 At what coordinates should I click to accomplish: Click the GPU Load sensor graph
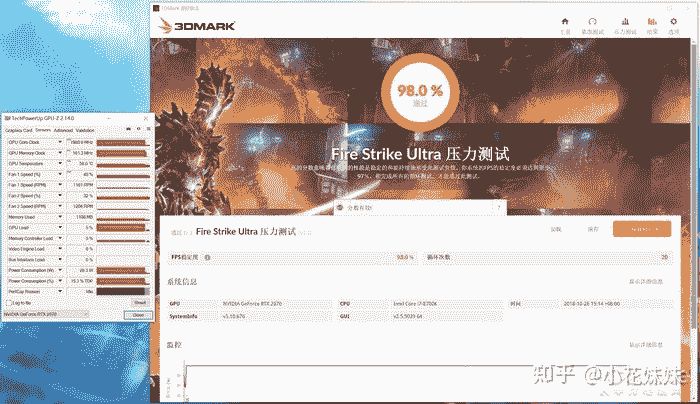123,227
